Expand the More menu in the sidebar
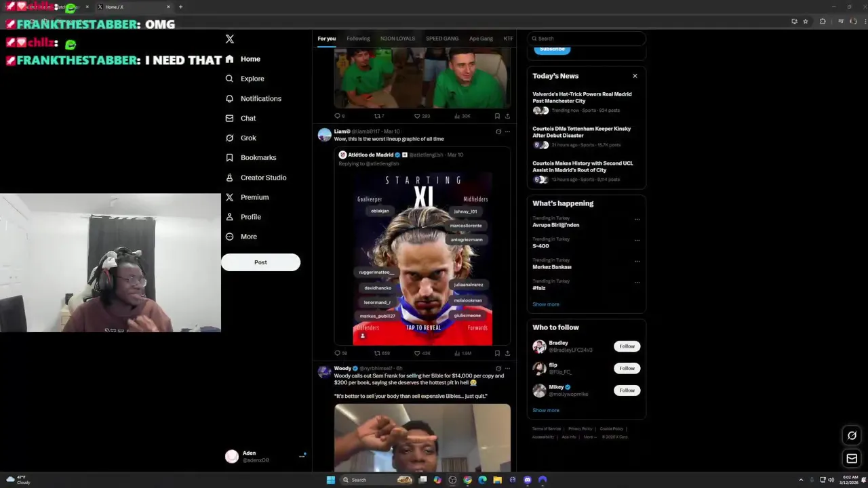Viewport: 868px width, 488px height. 241,237
